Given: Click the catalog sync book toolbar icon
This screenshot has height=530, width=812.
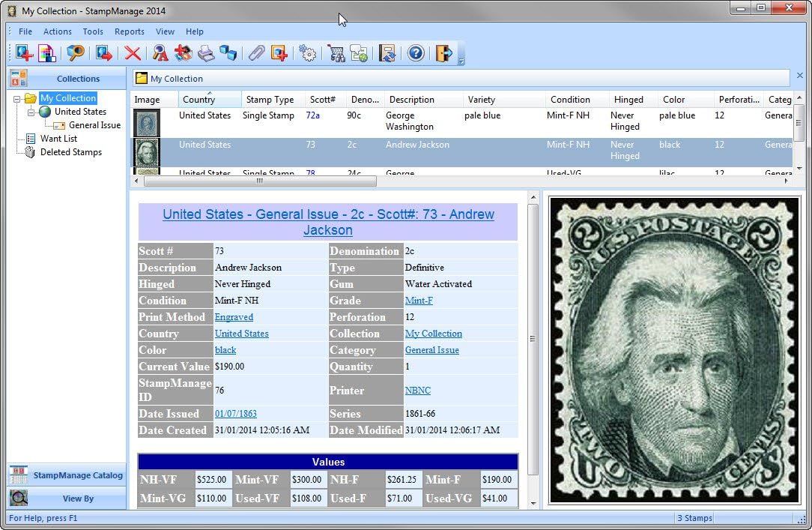Looking at the screenshot, I should 387,53.
